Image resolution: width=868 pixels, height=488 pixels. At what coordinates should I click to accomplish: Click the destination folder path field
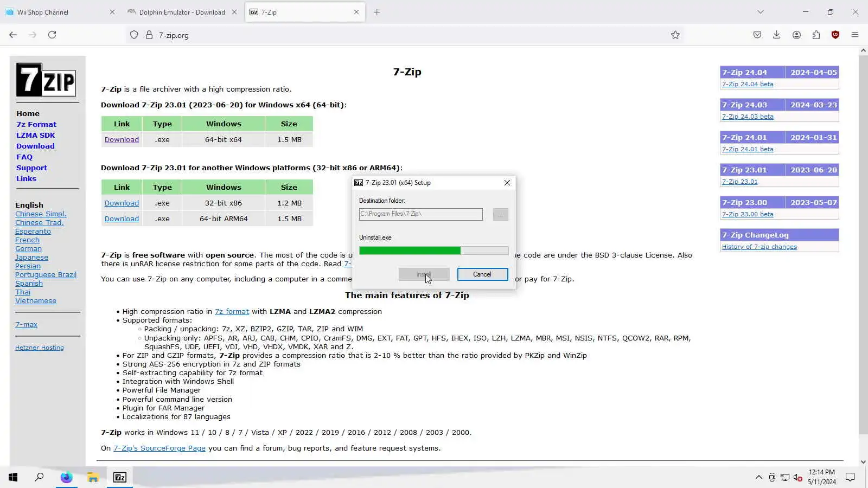(421, 214)
